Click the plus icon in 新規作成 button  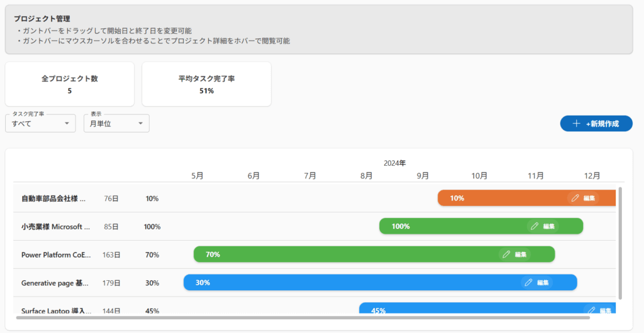click(x=576, y=124)
